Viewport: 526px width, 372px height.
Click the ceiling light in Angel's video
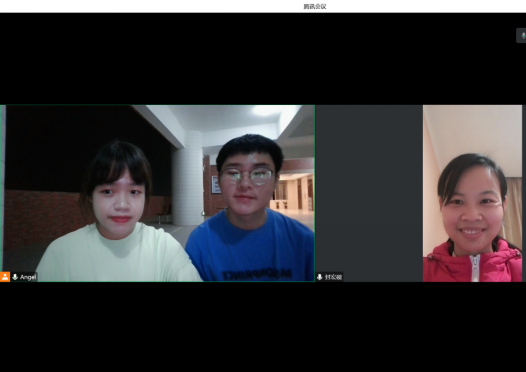point(267,110)
